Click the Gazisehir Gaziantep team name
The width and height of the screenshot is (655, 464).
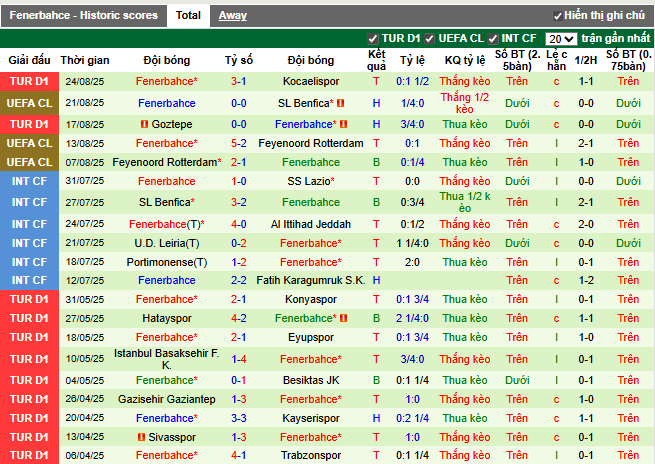(167, 399)
